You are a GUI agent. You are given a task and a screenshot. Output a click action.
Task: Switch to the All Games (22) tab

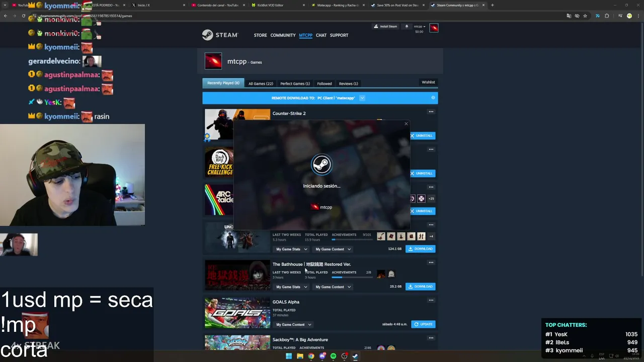click(261, 83)
